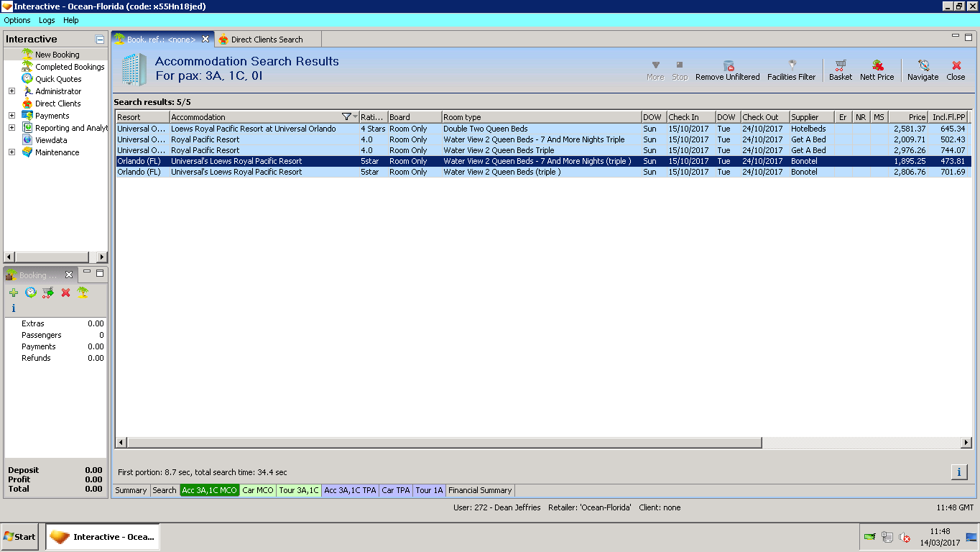The image size is (980, 552).
Task: Click the Nett Price toolbar icon
Action: (x=877, y=70)
